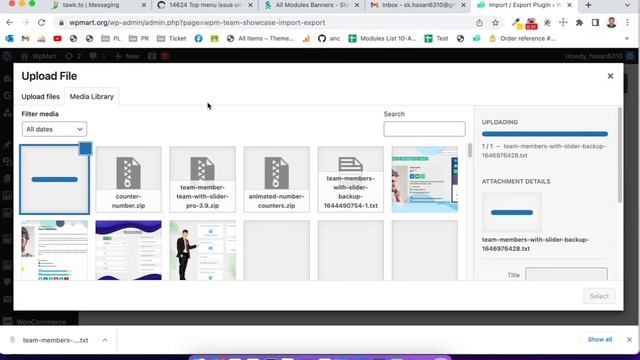Click the media Search field

[x=424, y=129]
